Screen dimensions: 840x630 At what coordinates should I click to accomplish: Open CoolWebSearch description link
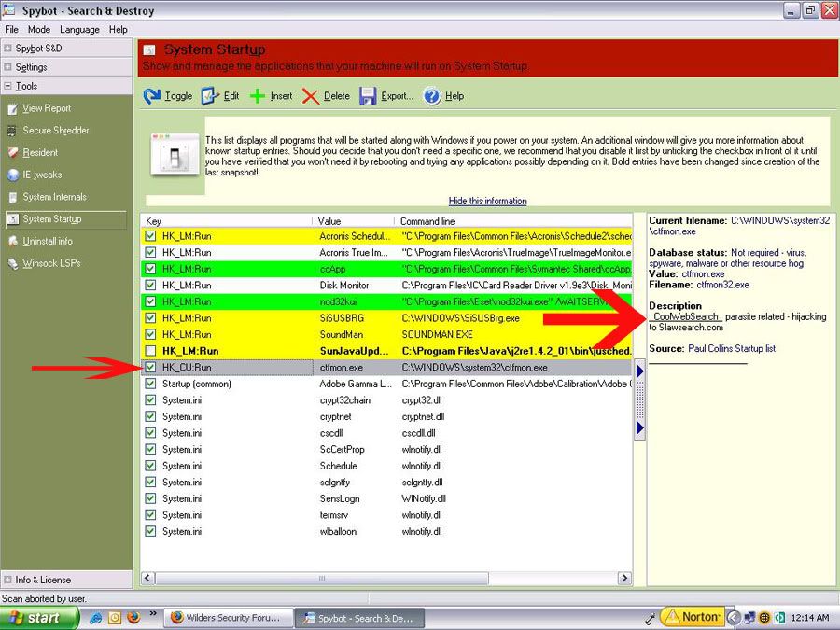(x=685, y=316)
